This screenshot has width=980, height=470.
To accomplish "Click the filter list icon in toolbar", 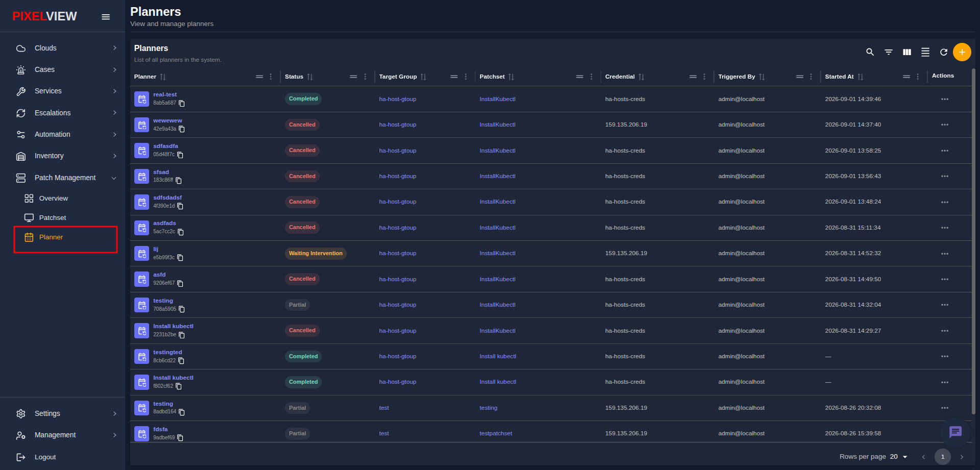I will coord(889,52).
